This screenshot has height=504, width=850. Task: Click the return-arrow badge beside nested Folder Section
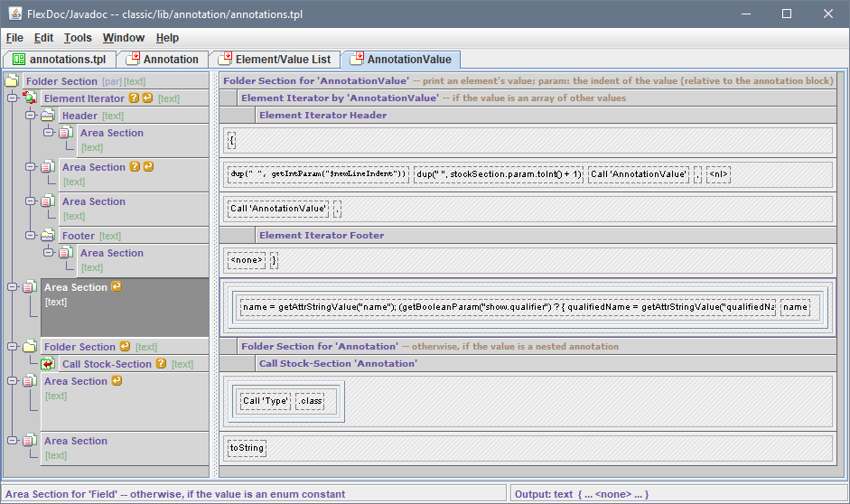pos(125,347)
